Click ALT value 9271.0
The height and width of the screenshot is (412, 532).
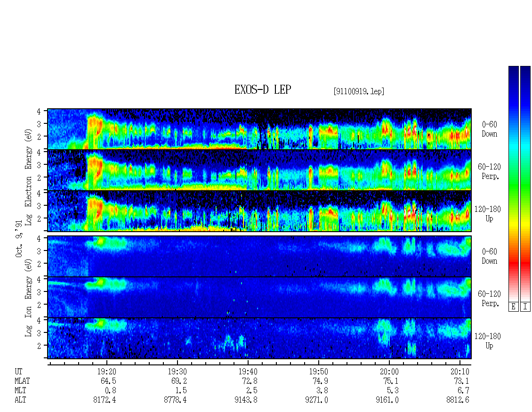(x=316, y=400)
